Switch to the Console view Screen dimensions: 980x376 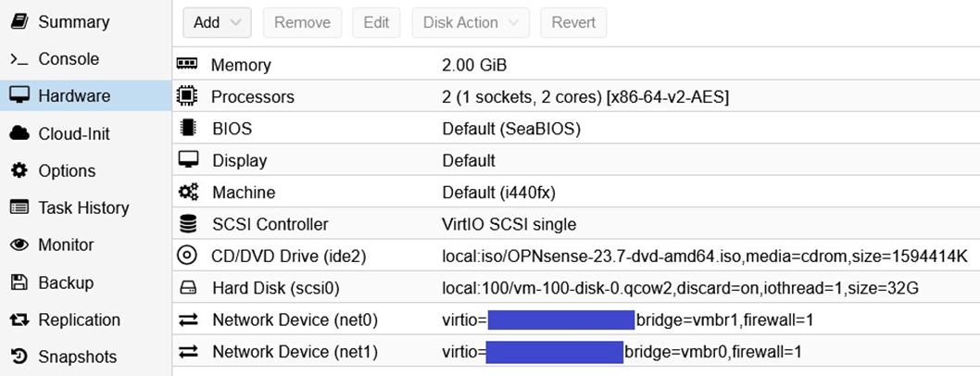coord(68,59)
